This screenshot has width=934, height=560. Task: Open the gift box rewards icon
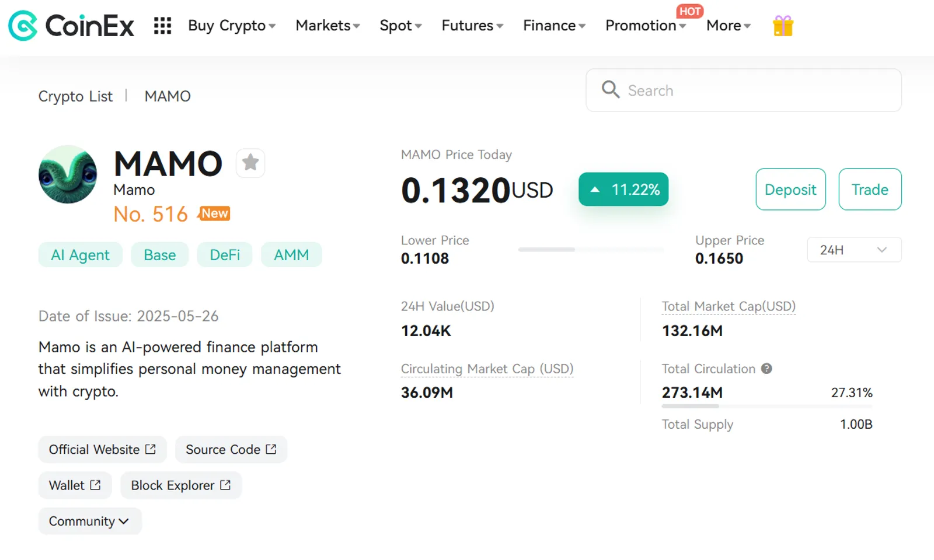(x=783, y=26)
